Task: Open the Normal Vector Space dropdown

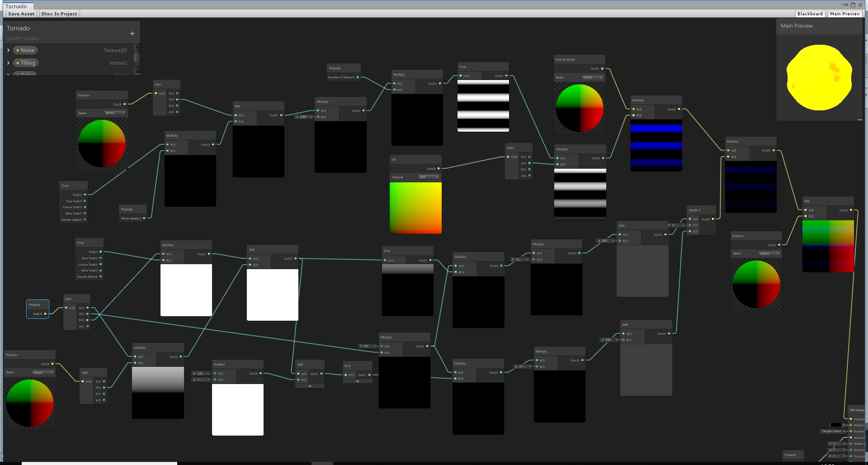Action: pyautogui.click(x=592, y=77)
